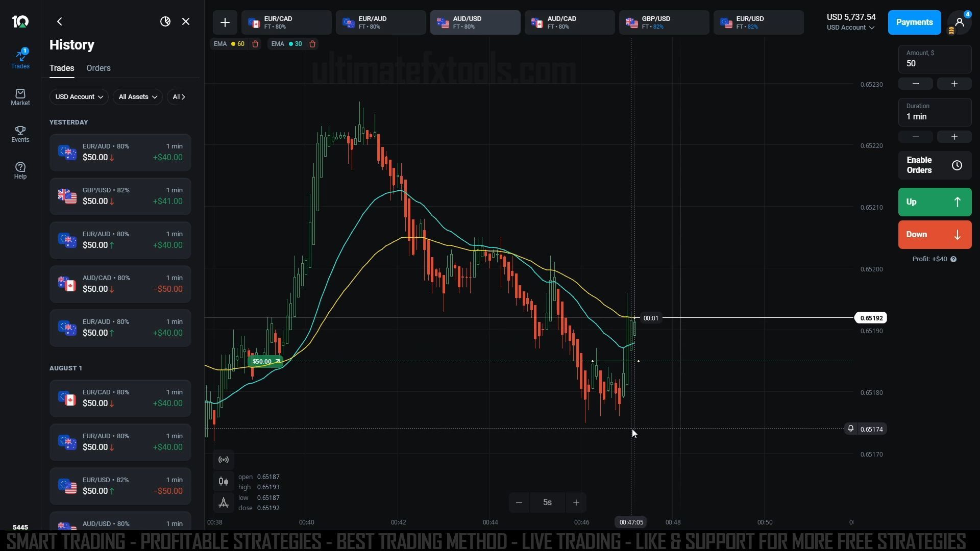Open the Help sidebar icon

point(20,170)
